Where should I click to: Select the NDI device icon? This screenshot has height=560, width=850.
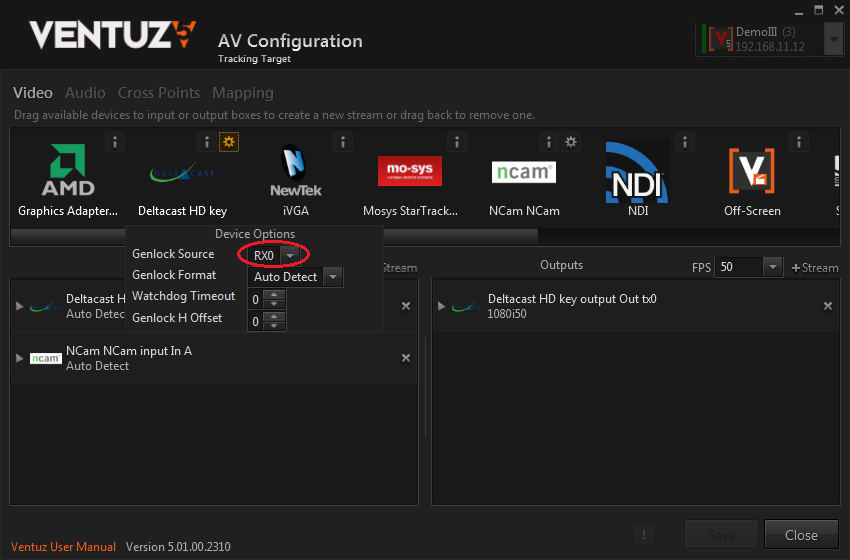pyautogui.click(x=637, y=171)
